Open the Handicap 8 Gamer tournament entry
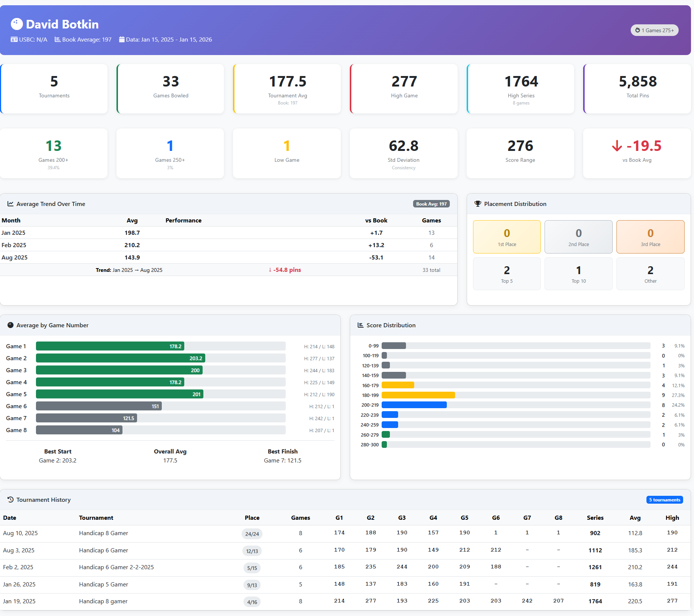The height and width of the screenshot is (616, 694). point(103,533)
